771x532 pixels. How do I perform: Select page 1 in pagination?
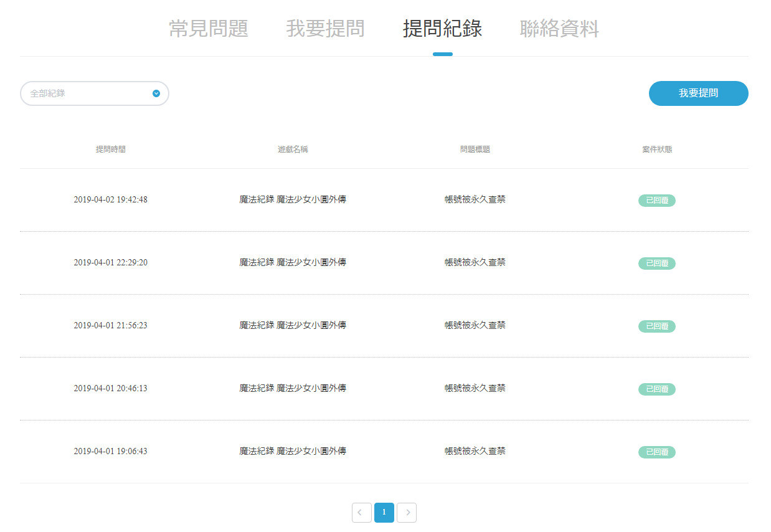click(x=384, y=512)
